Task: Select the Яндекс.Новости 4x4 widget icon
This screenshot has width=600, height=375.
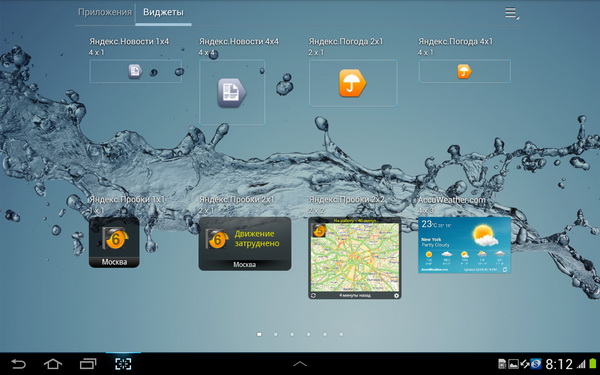Action: click(x=232, y=93)
